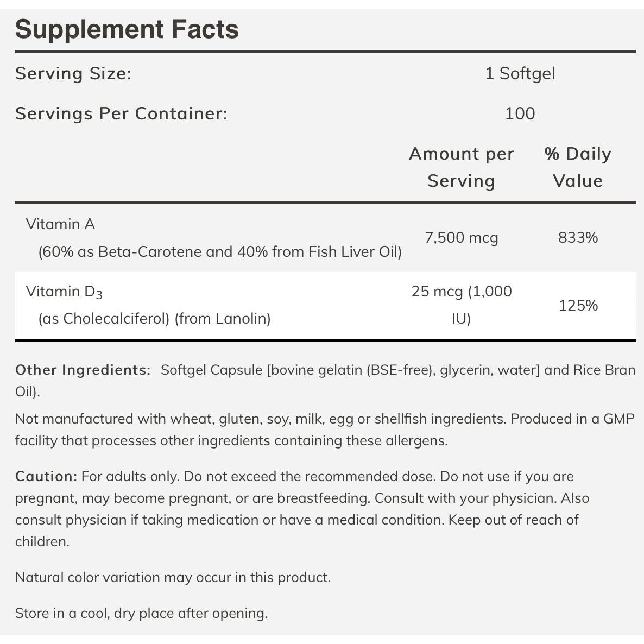Click the cool, dry place storage instruction
The width and height of the screenshot is (644, 644).
pos(141,613)
